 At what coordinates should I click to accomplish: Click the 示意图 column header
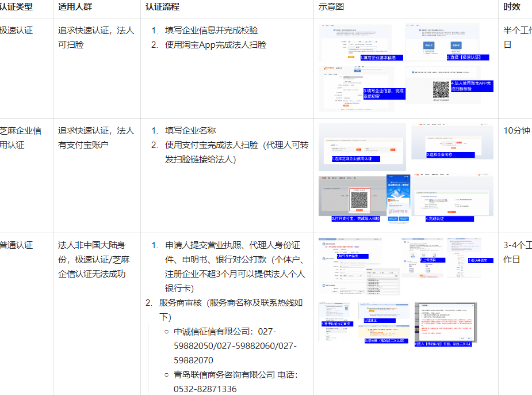[x=331, y=7]
